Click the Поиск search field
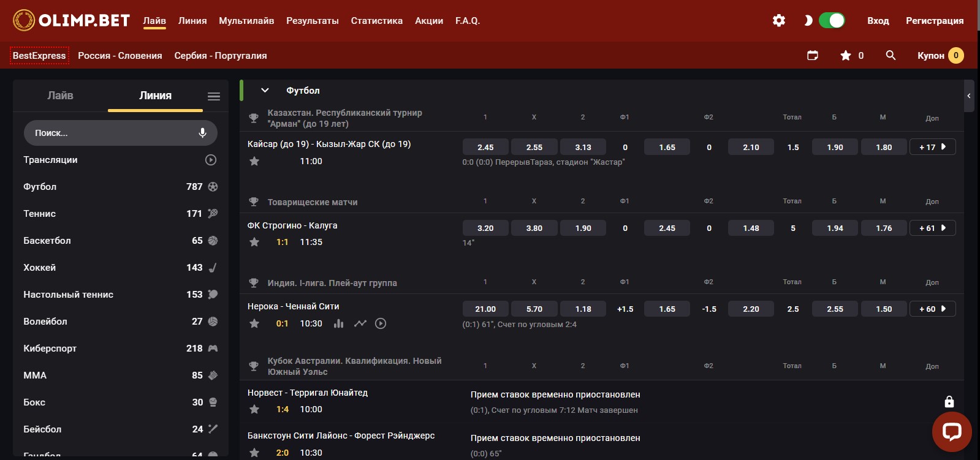This screenshot has width=980, height=460. click(120, 133)
